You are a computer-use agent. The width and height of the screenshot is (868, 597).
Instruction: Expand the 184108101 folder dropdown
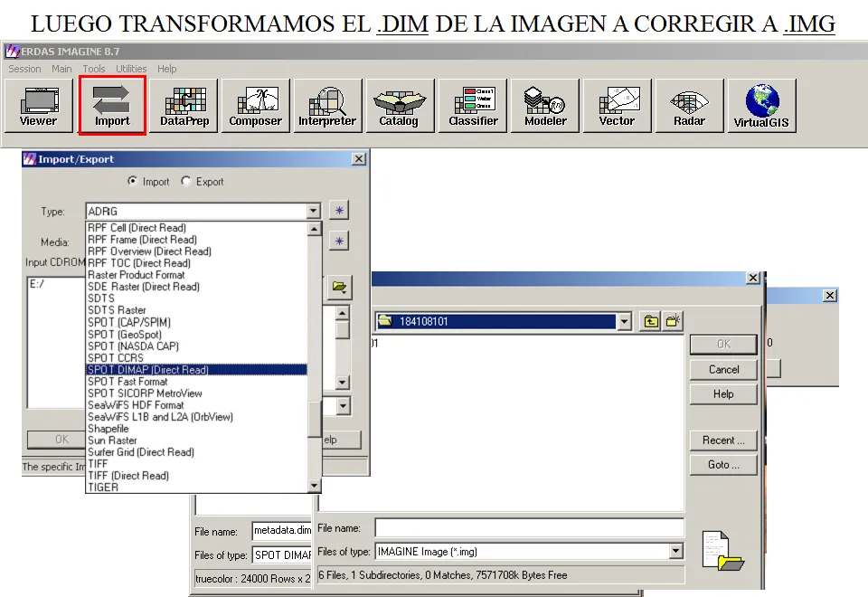pyautogui.click(x=625, y=321)
